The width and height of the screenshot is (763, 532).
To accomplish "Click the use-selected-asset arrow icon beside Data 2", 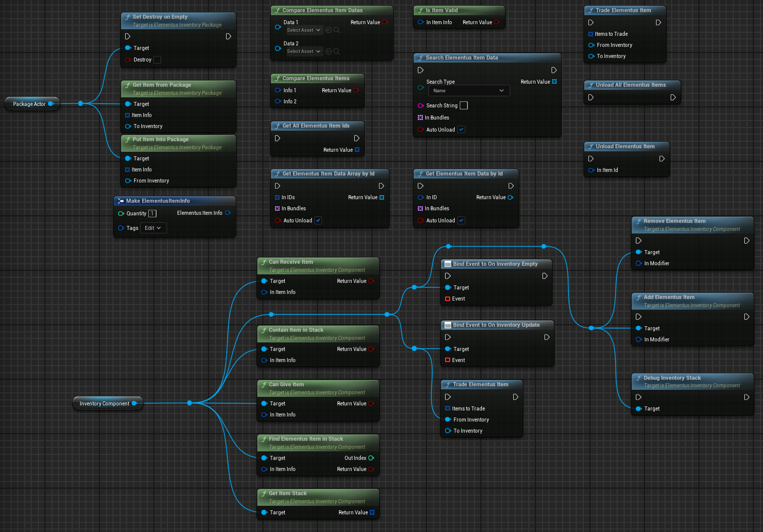I will pos(328,51).
